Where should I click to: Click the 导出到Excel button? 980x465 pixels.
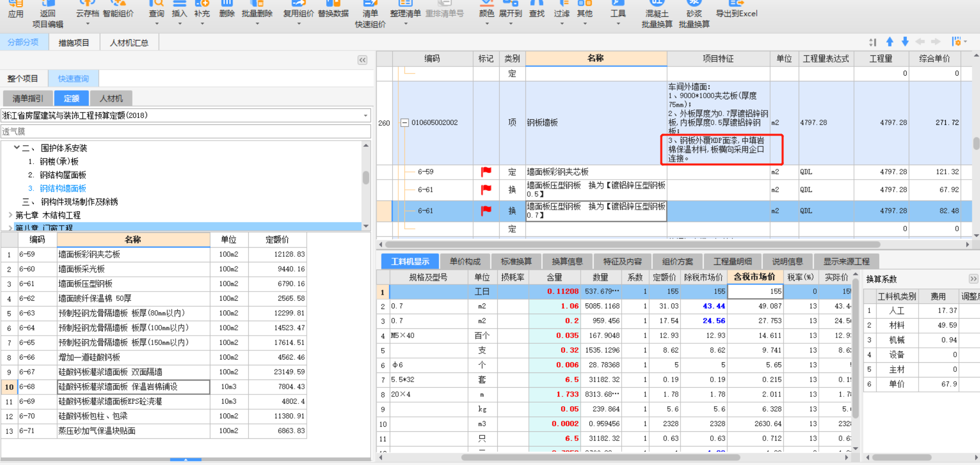[x=736, y=9]
